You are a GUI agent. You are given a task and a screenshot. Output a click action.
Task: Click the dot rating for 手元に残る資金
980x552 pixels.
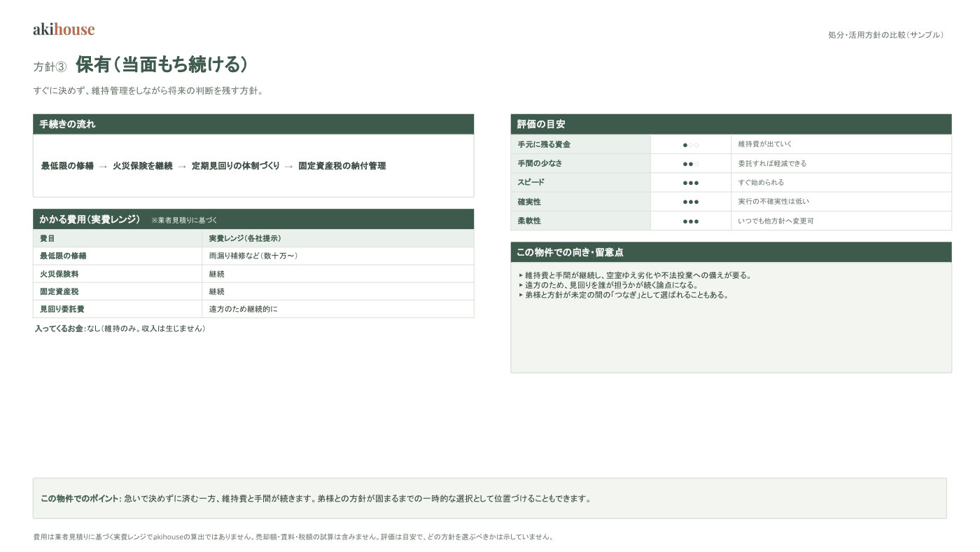691,144
